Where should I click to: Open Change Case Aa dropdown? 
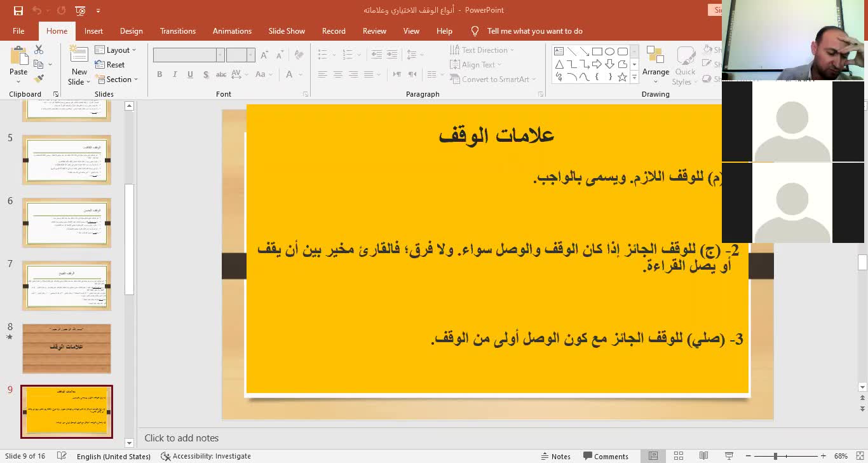coord(264,74)
